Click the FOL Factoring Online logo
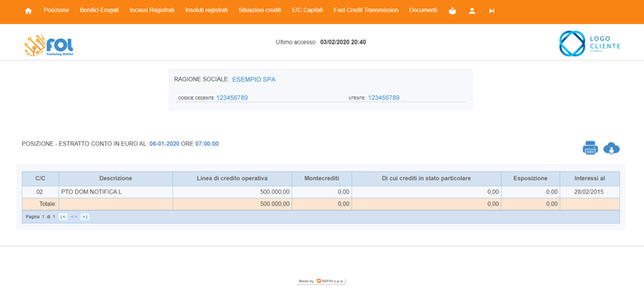644x297 pixels. [49, 45]
